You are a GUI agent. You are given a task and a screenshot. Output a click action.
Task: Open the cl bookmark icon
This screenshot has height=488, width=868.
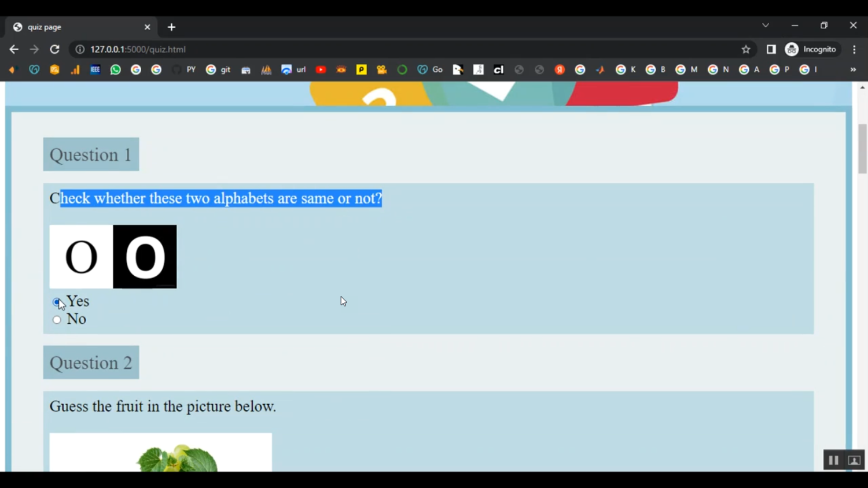[498, 70]
